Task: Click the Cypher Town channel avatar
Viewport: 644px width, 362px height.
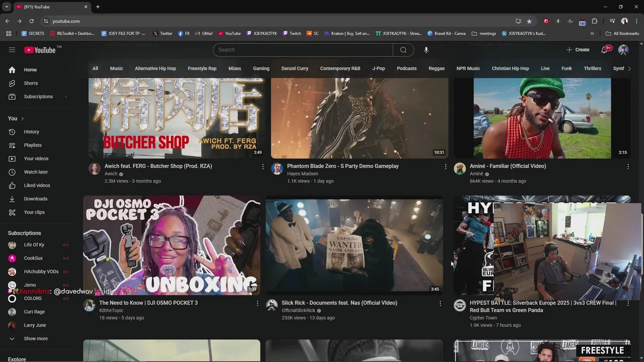Action: click(x=460, y=305)
